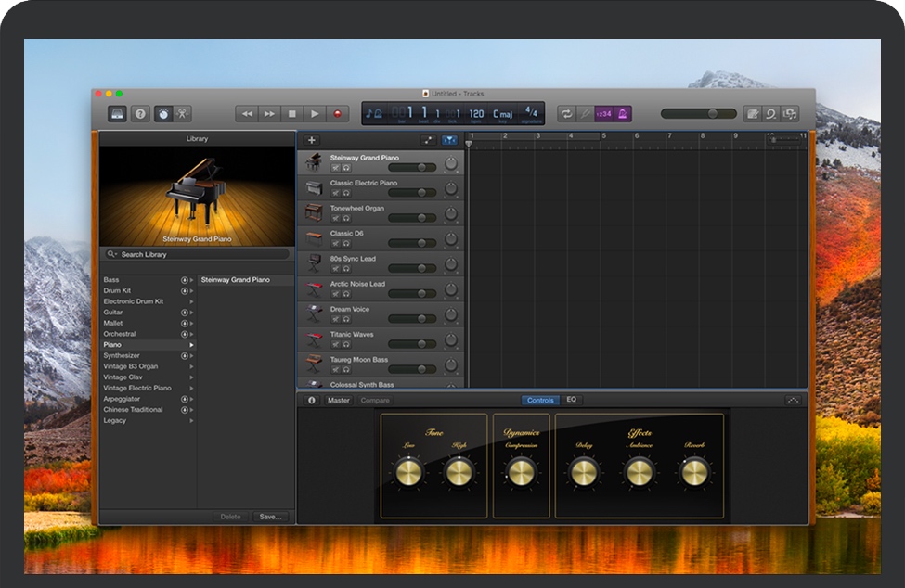Open the Note Pad from the toolbar

click(x=753, y=114)
